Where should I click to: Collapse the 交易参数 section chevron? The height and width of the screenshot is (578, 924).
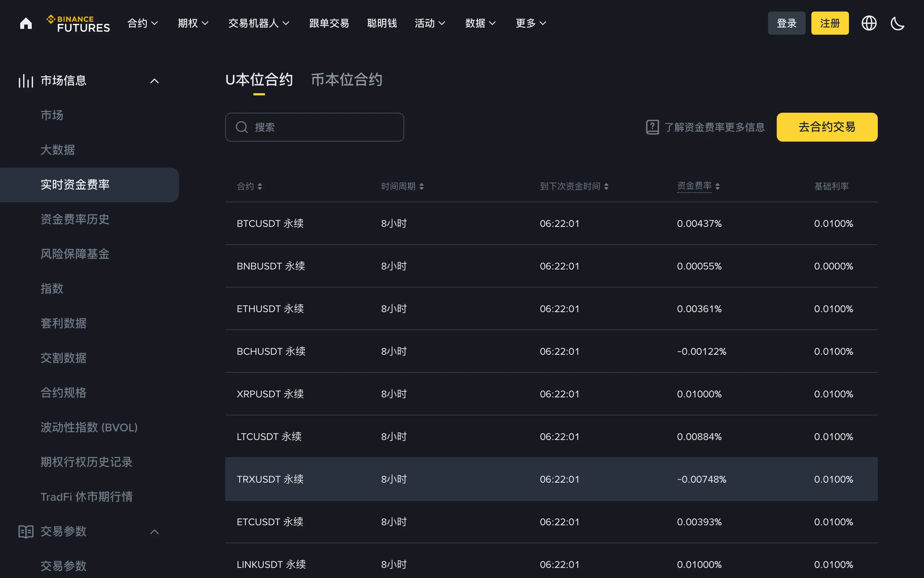[154, 532]
